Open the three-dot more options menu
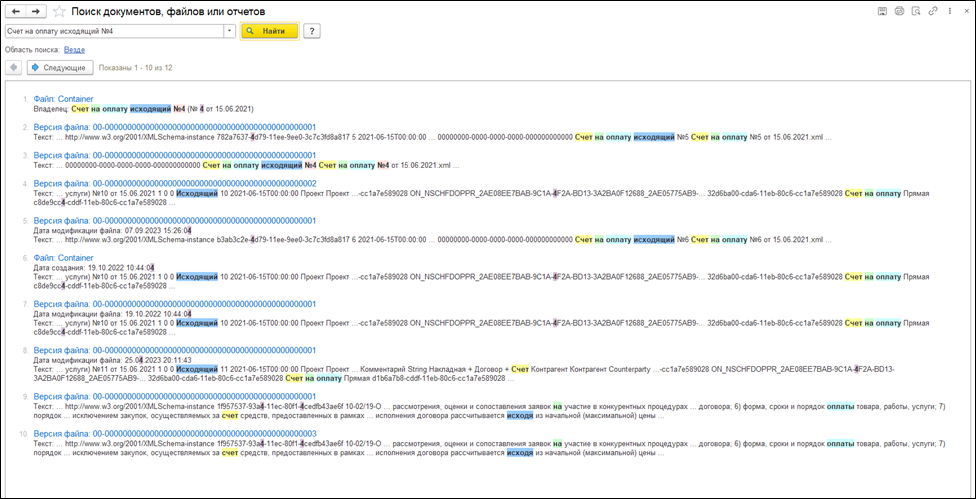Image resolution: width=976 pixels, height=499 pixels. tap(948, 11)
